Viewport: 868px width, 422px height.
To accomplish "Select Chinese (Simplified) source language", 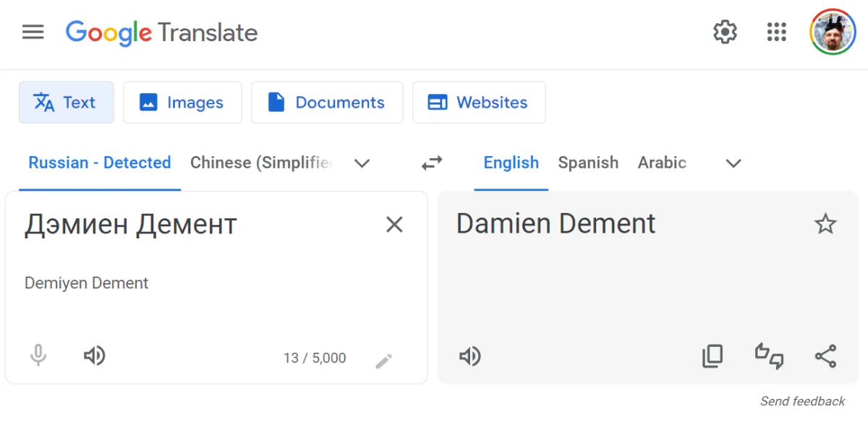I will point(260,163).
